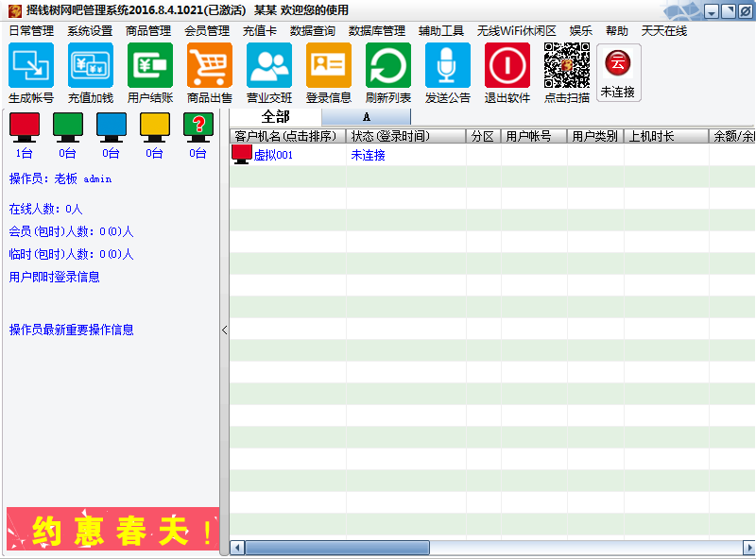
Task: Switch to the A tab
Action: click(366, 115)
